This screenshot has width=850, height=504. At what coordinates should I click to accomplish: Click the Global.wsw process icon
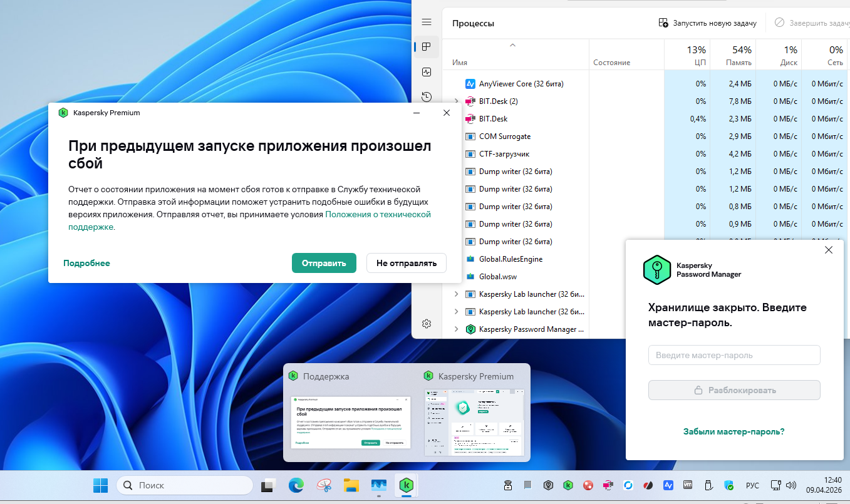[x=470, y=276]
